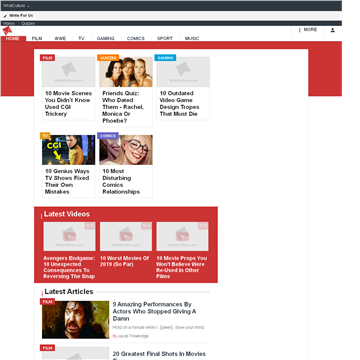The image size is (360, 360).
Task: Click FILM tag on 20 Greatest Final Shots article
Action: point(48,348)
